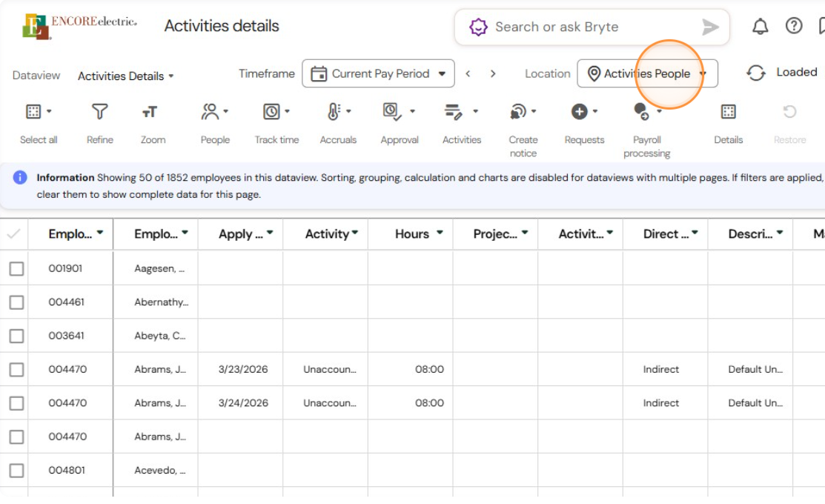Click the Unaccoun... activity on 3/23/2026 row
This screenshot has height=504, width=825.
click(x=330, y=369)
